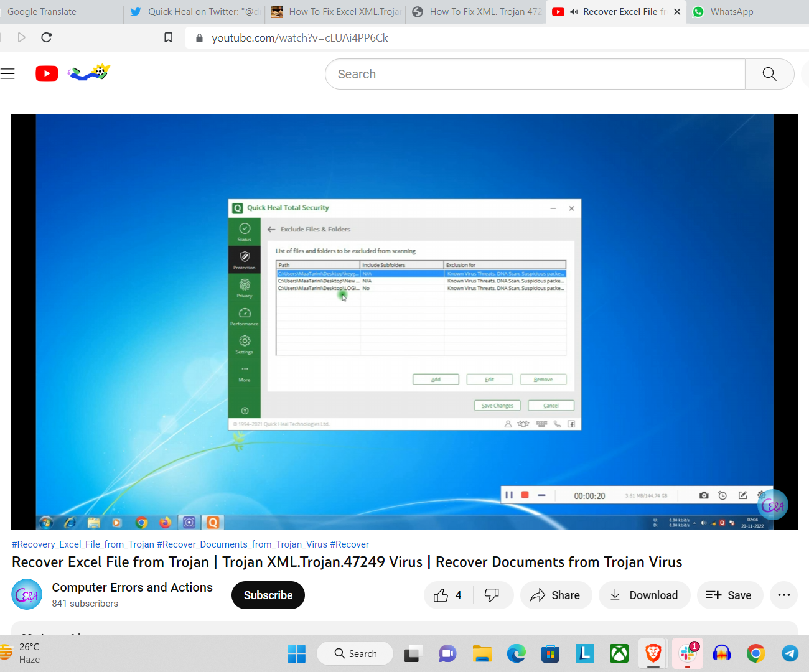The width and height of the screenshot is (809, 672).
Task: Switch to the WhatsApp tab
Action: (731, 12)
